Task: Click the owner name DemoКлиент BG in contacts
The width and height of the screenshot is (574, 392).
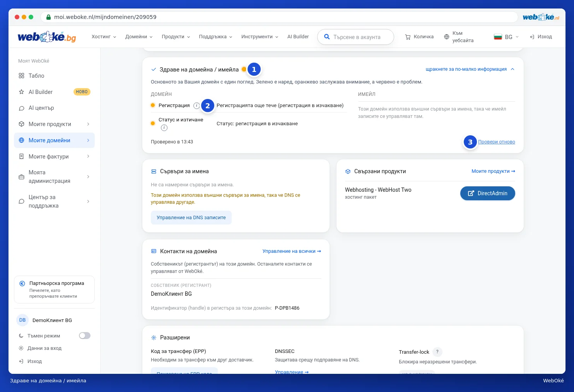Action: [171, 294]
